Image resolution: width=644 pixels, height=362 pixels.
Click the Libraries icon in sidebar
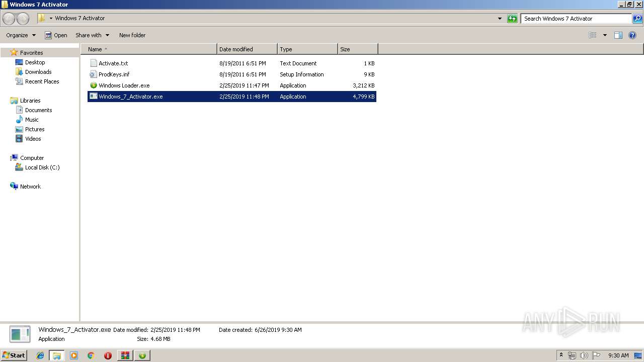[14, 101]
